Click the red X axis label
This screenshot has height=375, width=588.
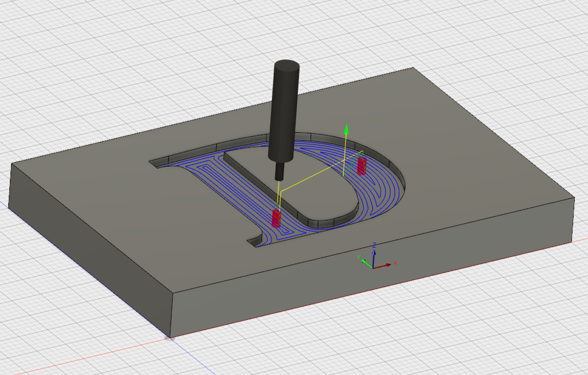pos(395,263)
